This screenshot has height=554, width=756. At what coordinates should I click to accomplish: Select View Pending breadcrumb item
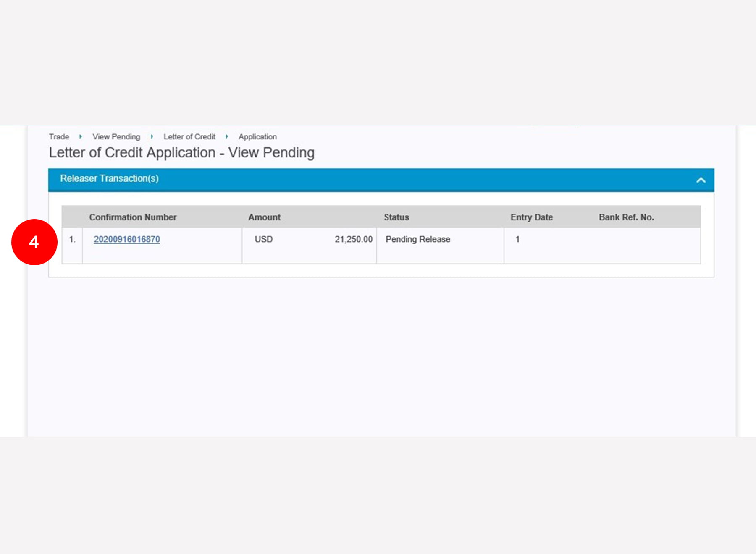pos(116,137)
